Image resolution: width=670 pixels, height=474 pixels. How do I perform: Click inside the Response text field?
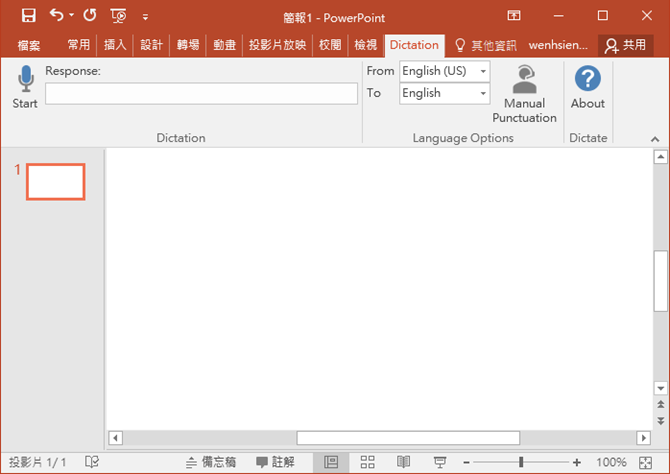(201, 94)
